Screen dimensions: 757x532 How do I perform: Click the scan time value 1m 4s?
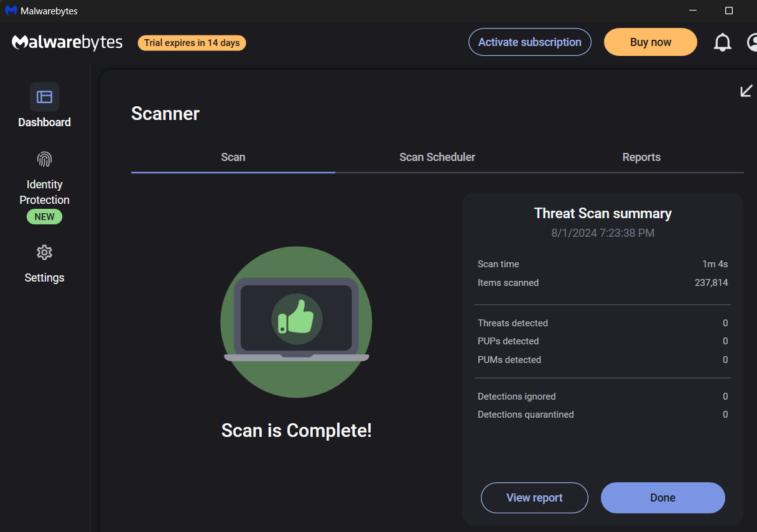[715, 264]
